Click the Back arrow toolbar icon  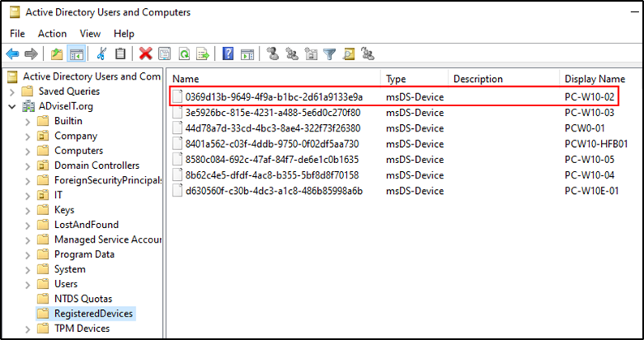(x=13, y=54)
